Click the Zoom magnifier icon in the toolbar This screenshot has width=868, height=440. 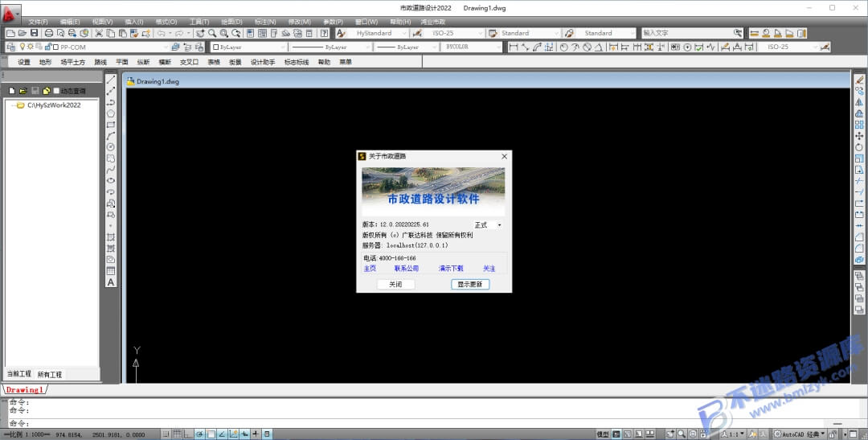(x=212, y=33)
